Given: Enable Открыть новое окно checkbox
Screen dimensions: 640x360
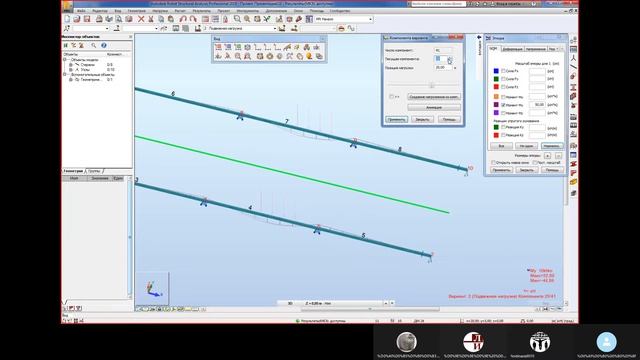Looking at the screenshot, I should click(493, 162).
